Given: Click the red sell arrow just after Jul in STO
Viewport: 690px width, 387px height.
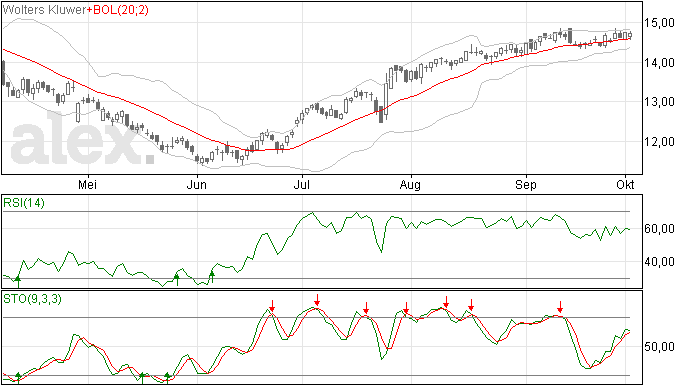Looking at the screenshot, I should [317, 300].
